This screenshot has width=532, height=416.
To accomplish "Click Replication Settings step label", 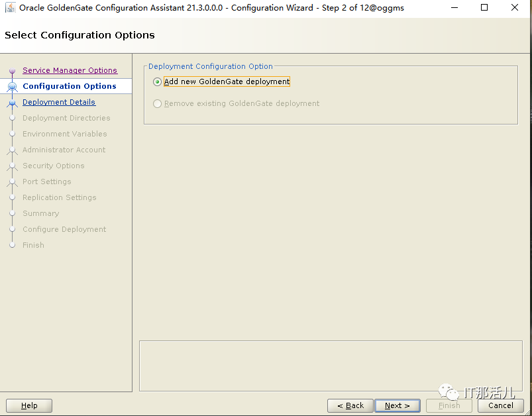I will pos(60,197).
